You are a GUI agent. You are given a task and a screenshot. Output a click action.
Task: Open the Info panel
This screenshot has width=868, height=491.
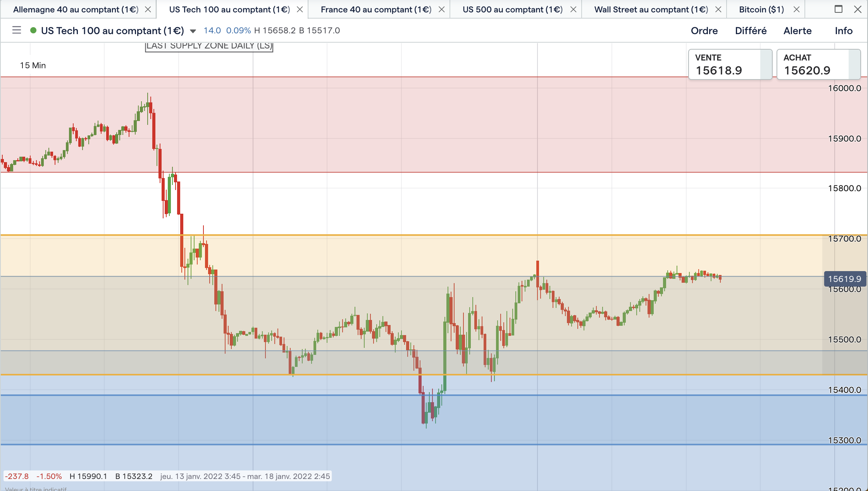[x=844, y=31]
